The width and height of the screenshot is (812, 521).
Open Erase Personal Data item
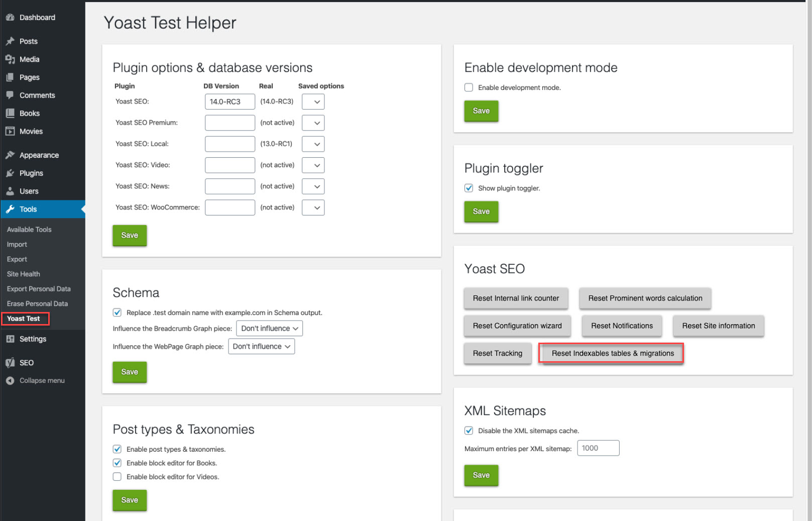point(37,303)
